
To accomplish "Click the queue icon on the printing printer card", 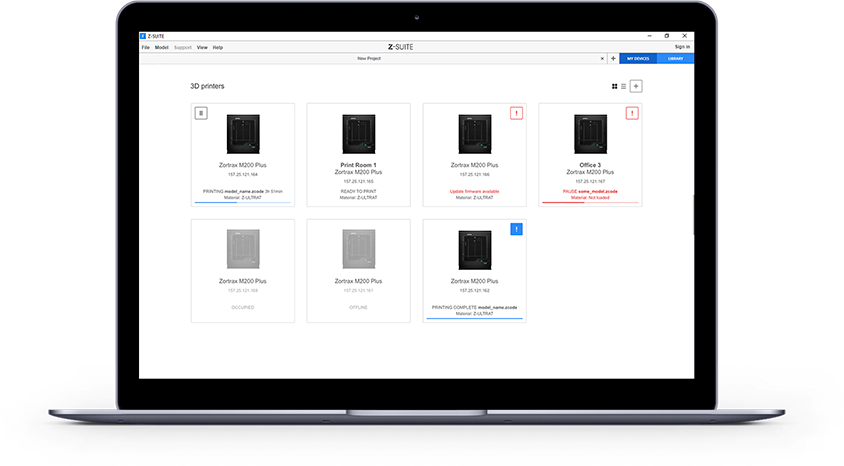I will (x=201, y=113).
